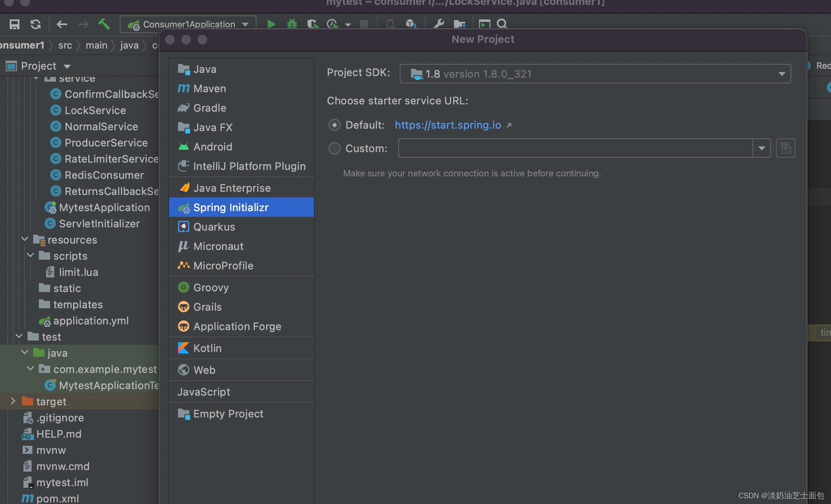Open settings via wrench icon
The image size is (831, 504).
[439, 24]
